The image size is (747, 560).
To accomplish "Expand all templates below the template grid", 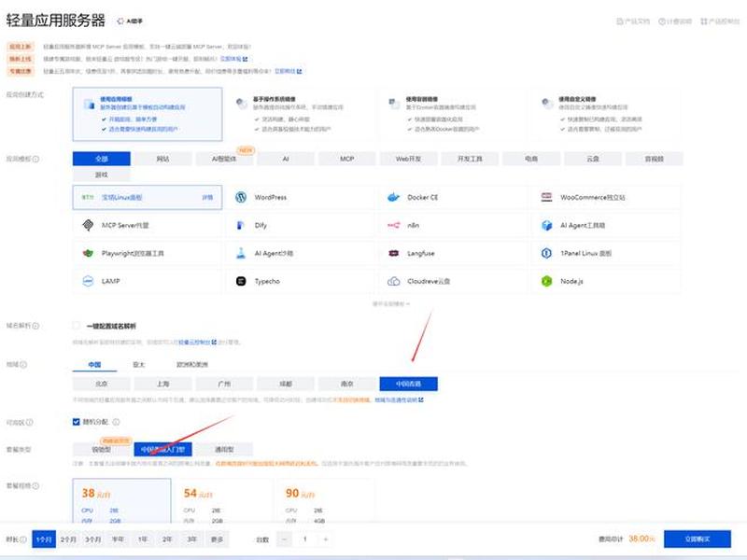I will [390, 304].
